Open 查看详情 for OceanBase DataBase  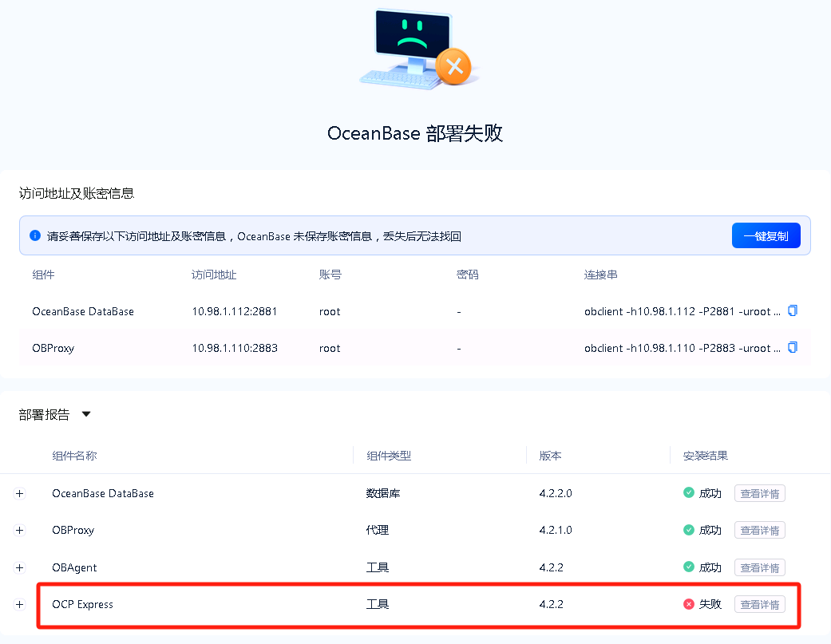[x=759, y=492]
